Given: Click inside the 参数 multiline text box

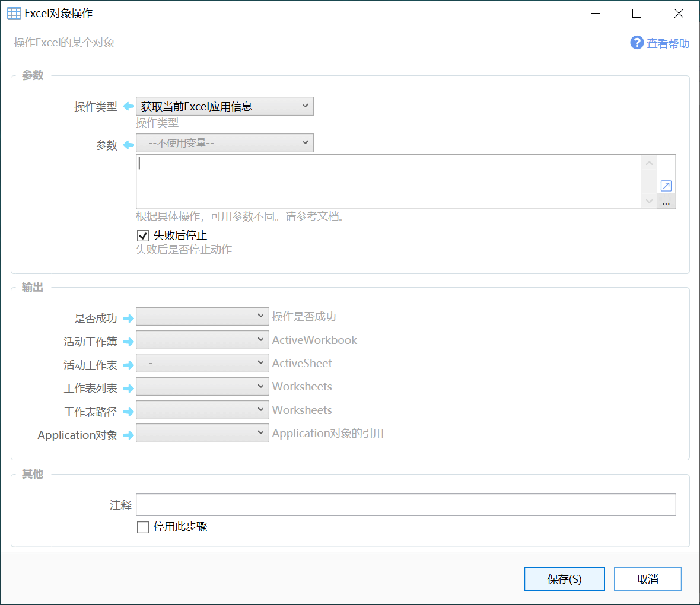Looking at the screenshot, I should pos(389,181).
